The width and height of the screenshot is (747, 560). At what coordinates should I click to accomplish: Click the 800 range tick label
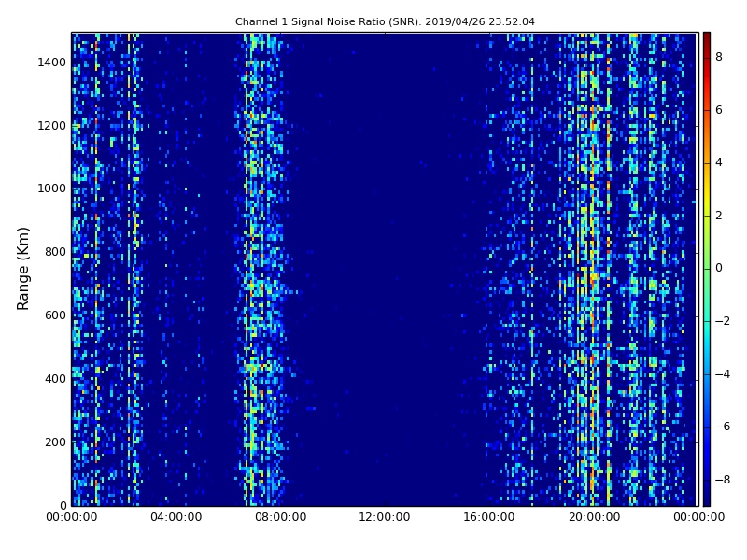coord(55,252)
